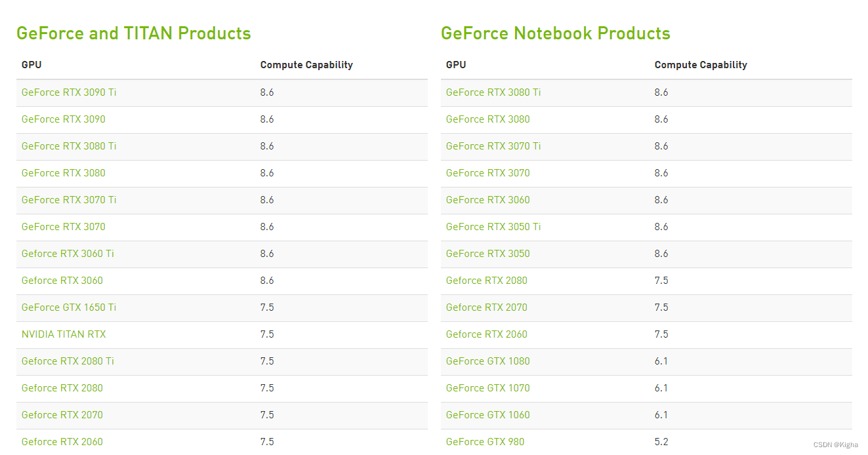Viewport: 868px width, 455px height.
Task: Open Geforce RTX 2070 in Notebook Products table
Action: [487, 307]
